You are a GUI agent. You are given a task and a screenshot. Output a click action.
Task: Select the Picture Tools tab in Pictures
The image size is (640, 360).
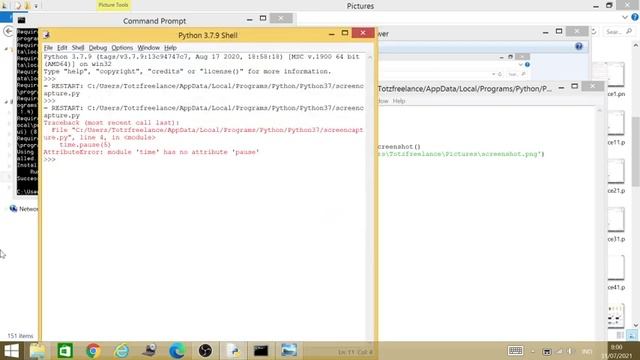[x=113, y=5]
